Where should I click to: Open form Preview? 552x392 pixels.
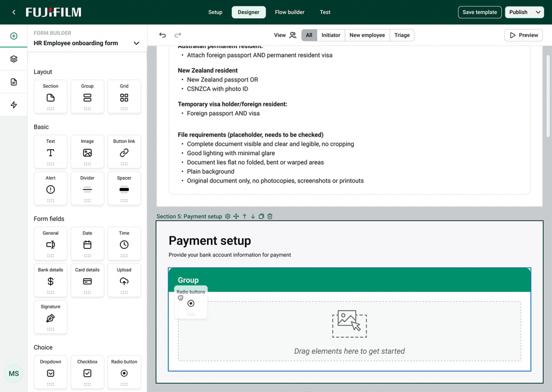pyautogui.click(x=523, y=35)
